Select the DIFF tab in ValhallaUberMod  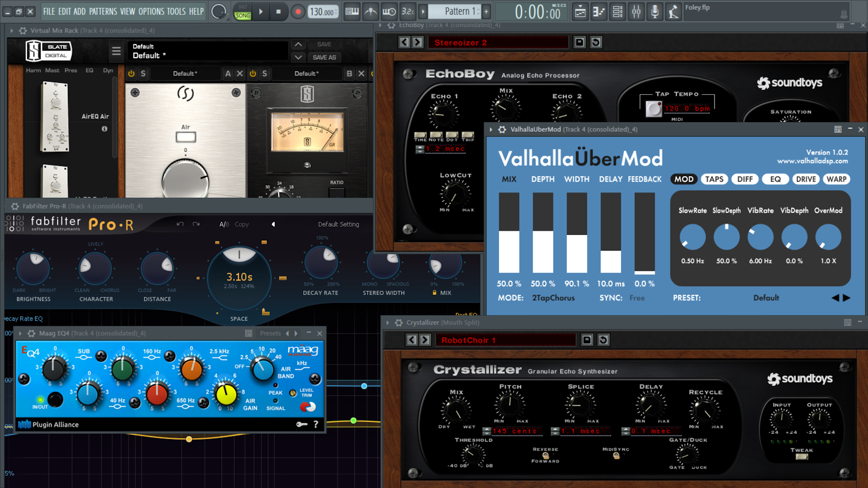745,179
